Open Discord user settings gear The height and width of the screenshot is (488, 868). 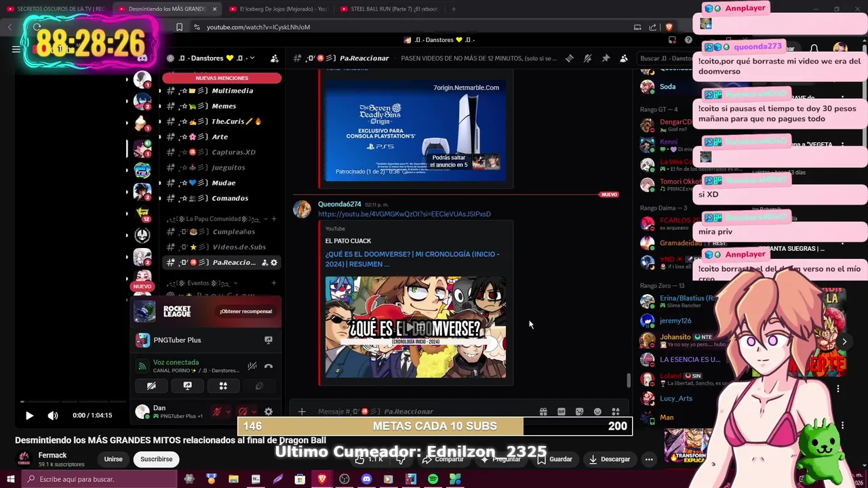click(x=269, y=411)
